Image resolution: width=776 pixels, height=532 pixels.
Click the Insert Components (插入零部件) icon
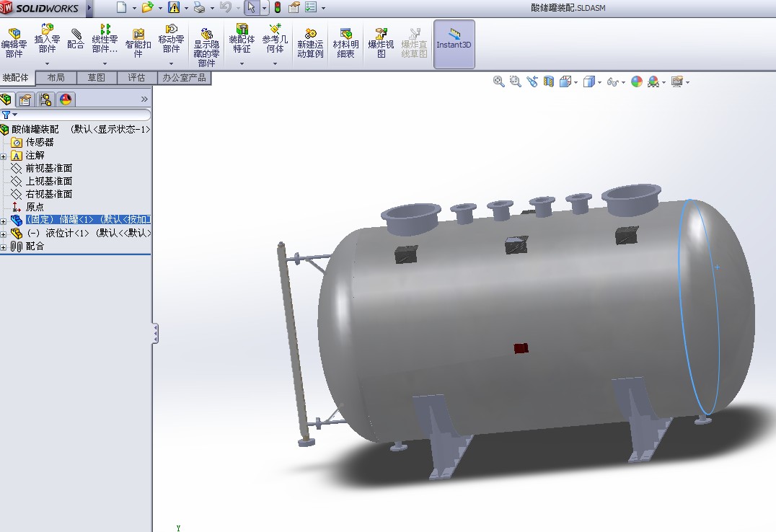(x=47, y=39)
